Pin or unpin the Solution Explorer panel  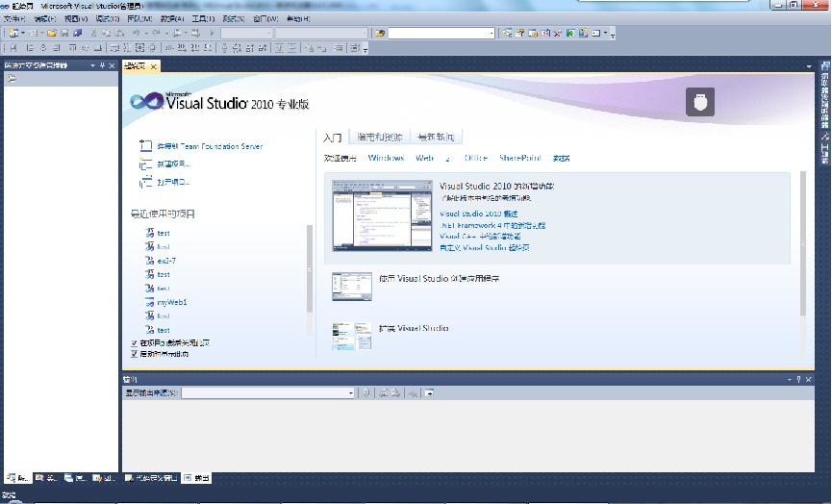coord(102,65)
